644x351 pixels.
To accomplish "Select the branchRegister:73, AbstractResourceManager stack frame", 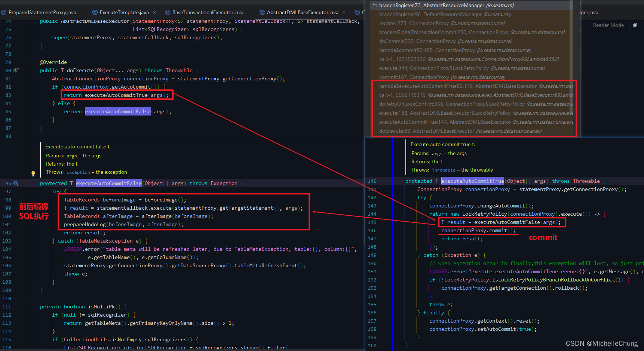I will (471, 5).
